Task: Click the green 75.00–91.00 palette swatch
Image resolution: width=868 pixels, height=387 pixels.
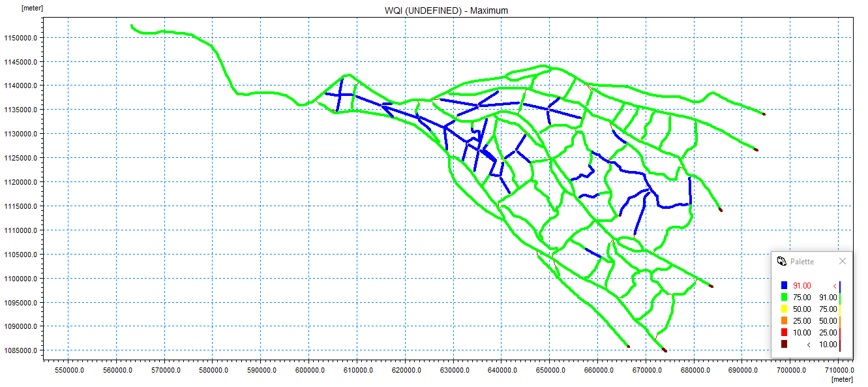Action: coord(784,297)
